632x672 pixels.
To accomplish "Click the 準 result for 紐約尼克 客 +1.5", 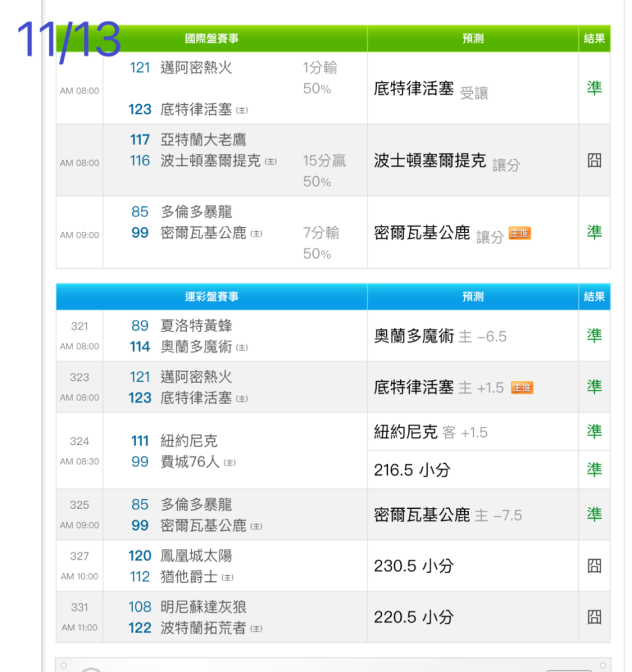I will pyautogui.click(x=594, y=431).
